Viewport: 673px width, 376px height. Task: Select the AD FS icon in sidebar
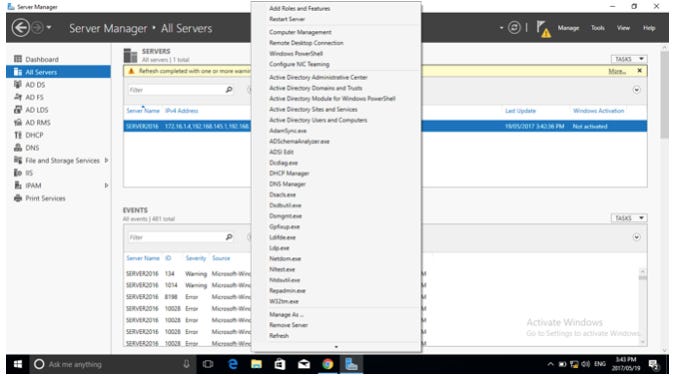point(18,97)
